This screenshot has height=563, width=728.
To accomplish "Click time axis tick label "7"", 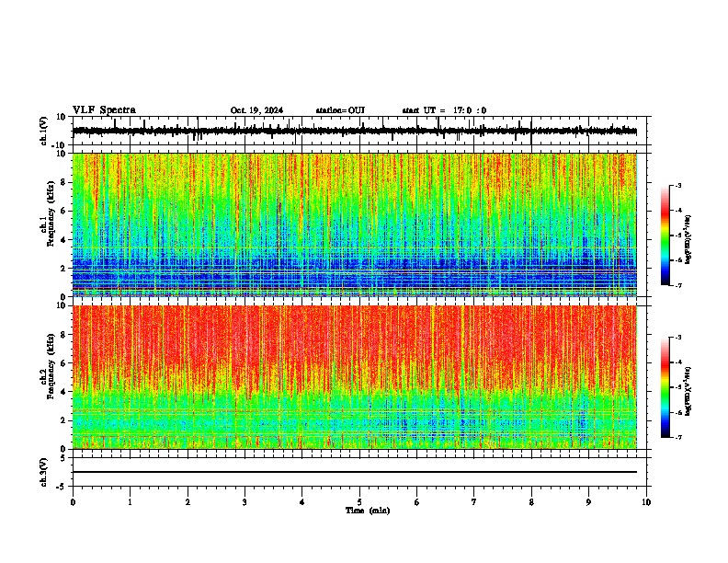I will 474,502.
